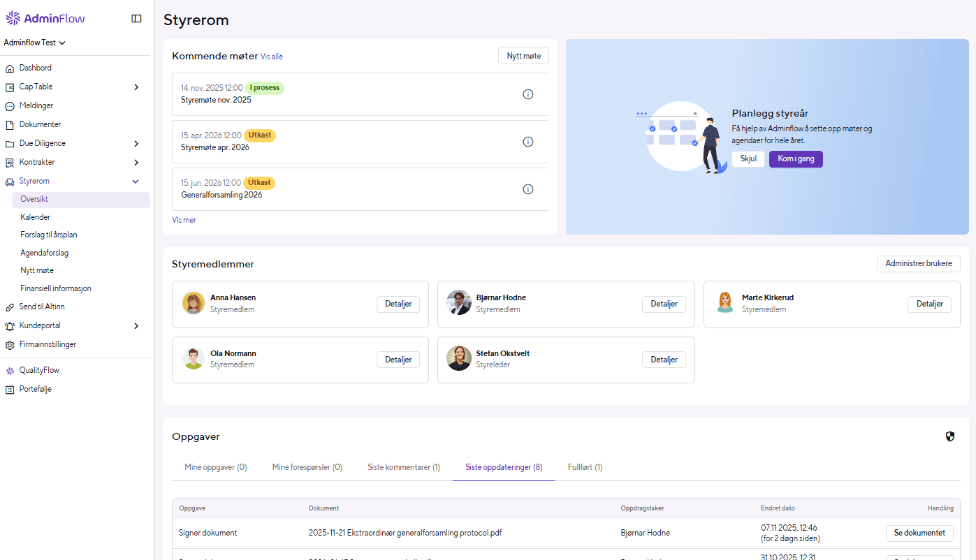Select the Meldinger sidebar icon
Screen dimensions: 976x560
click(x=8, y=105)
